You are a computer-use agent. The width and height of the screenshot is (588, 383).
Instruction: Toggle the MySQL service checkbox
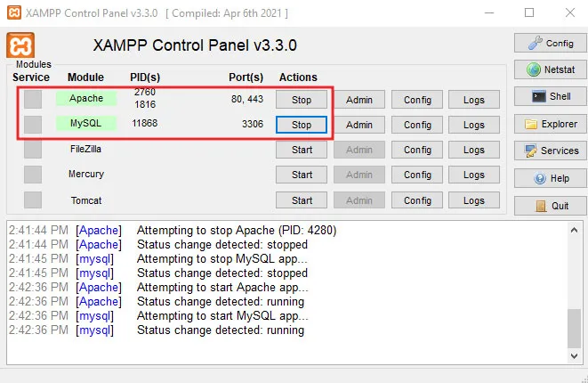pos(33,125)
